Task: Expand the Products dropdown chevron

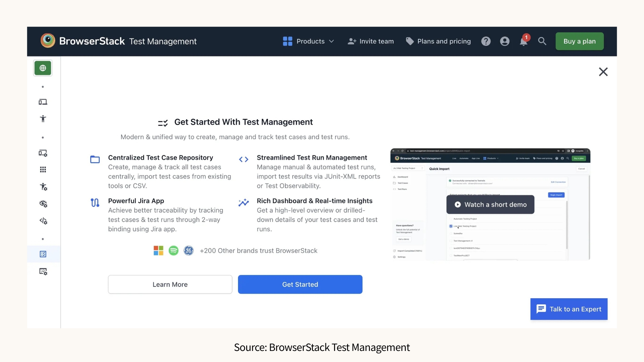Action: pyautogui.click(x=331, y=41)
